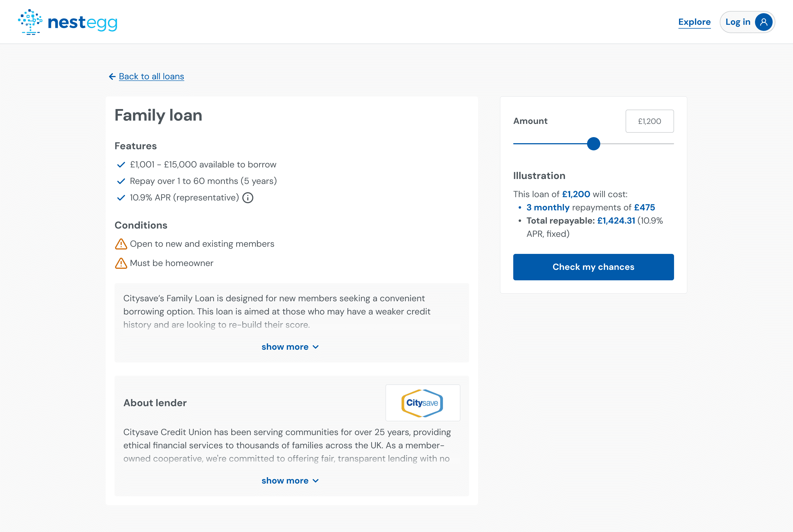Open the APR info tooltip icon
Image resolution: width=793 pixels, height=532 pixels.
point(248,198)
